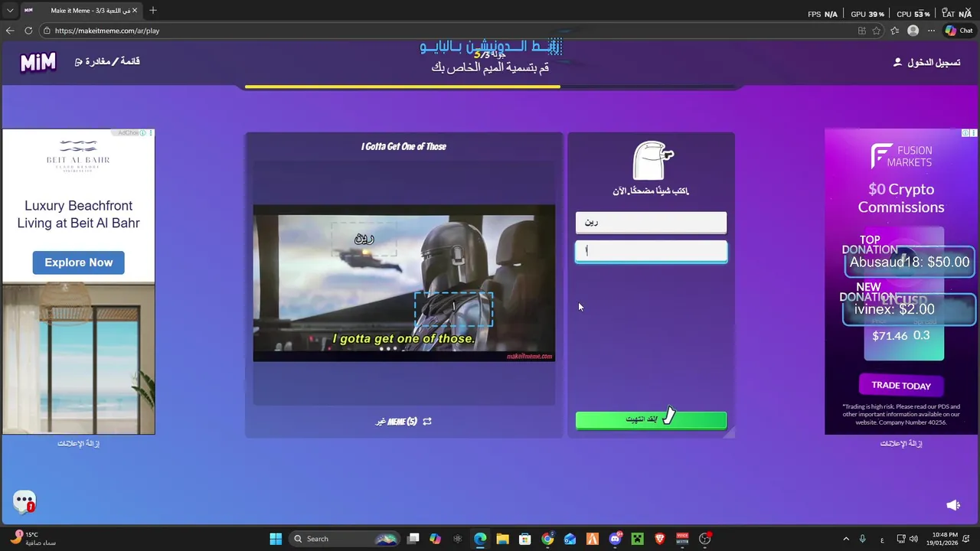The height and width of the screenshot is (551, 980).
Task: Click remove ads link under left ad
Action: pos(78,444)
